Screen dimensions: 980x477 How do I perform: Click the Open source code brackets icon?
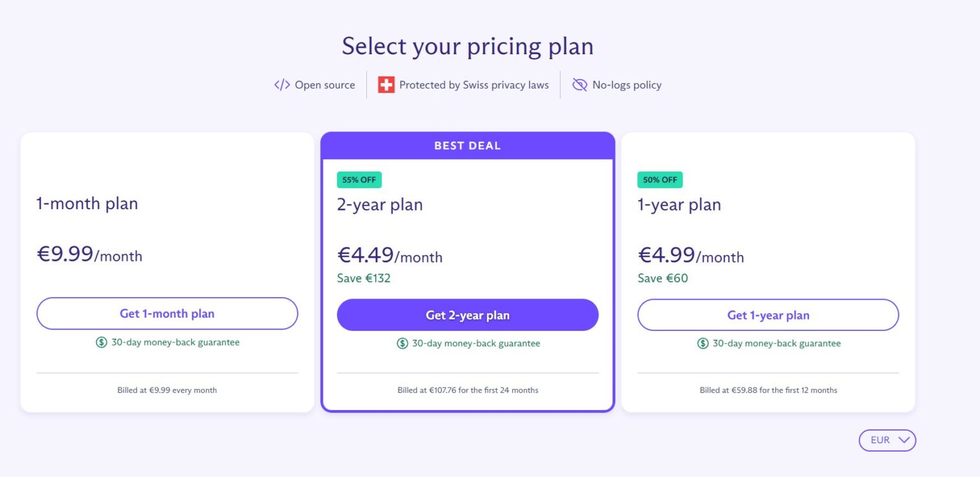pos(282,85)
